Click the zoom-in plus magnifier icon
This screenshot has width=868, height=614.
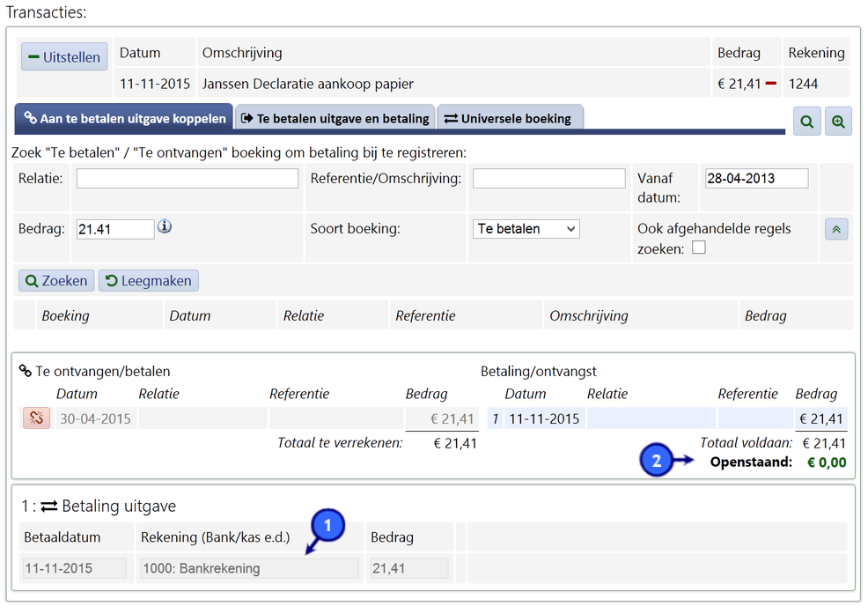[838, 122]
